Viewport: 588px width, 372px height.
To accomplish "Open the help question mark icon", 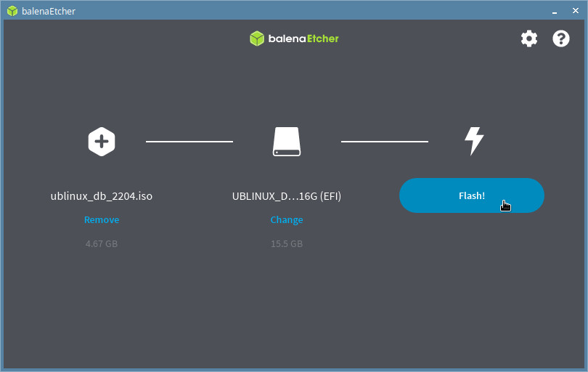I will pyautogui.click(x=560, y=39).
